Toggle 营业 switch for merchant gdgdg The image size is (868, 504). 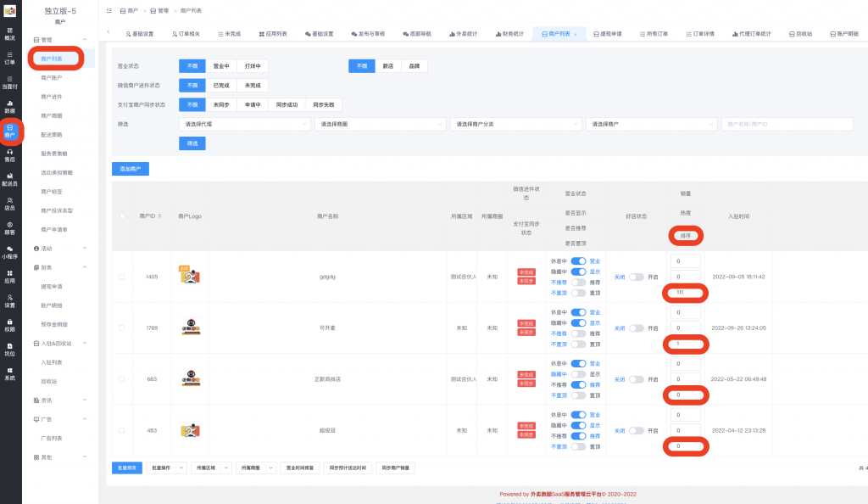tap(578, 261)
